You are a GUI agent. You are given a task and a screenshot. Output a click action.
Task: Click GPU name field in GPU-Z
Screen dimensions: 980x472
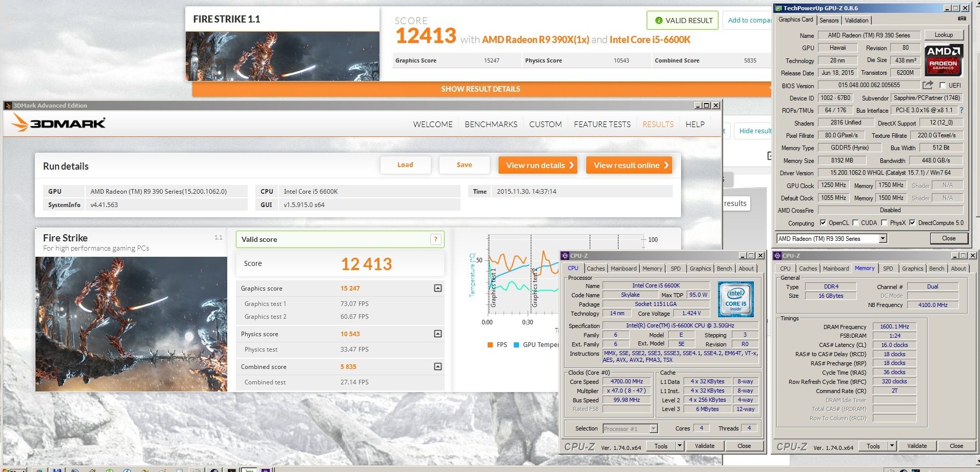click(x=869, y=35)
